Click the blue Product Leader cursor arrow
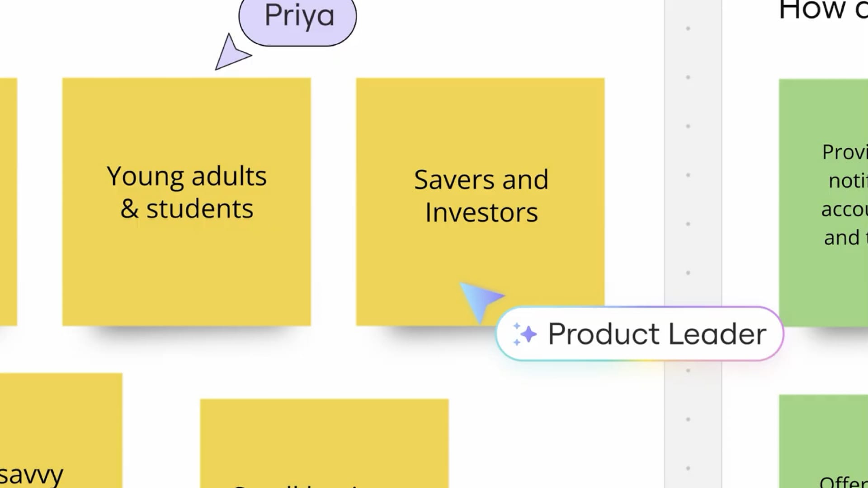 click(479, 300)
